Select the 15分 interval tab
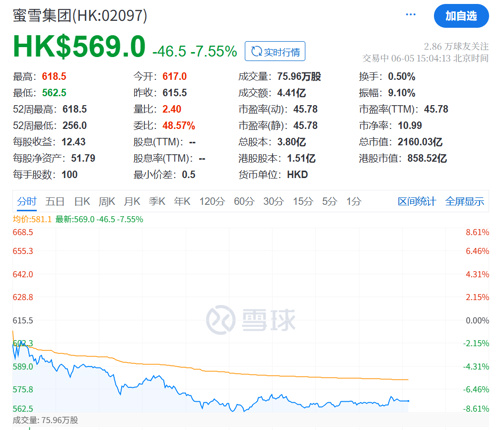The image size is (500, 430). pos(303,201)
